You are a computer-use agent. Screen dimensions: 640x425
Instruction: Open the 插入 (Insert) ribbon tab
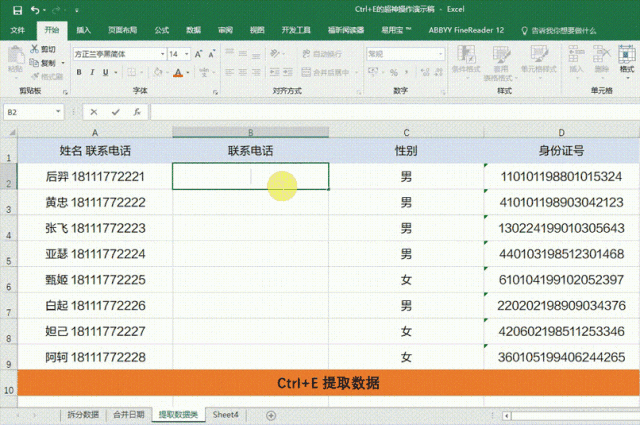(84, 30)
